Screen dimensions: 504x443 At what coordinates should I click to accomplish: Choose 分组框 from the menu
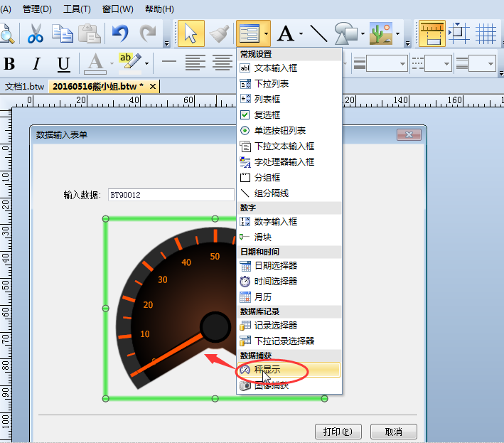click(289, 178)
